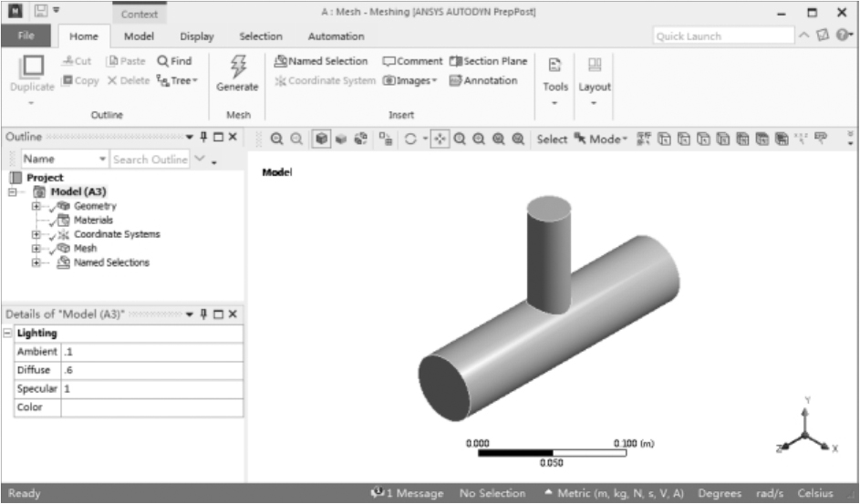Expand the Geometry tree node
This screenshot has height=504, width=860.
pyautogui.click(x=36, y=207)
